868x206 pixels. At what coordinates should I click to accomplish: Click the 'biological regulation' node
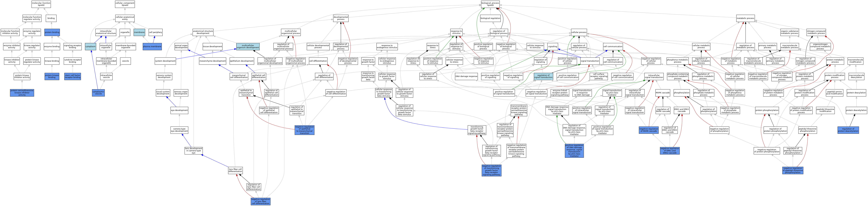[x=490, y=18]
